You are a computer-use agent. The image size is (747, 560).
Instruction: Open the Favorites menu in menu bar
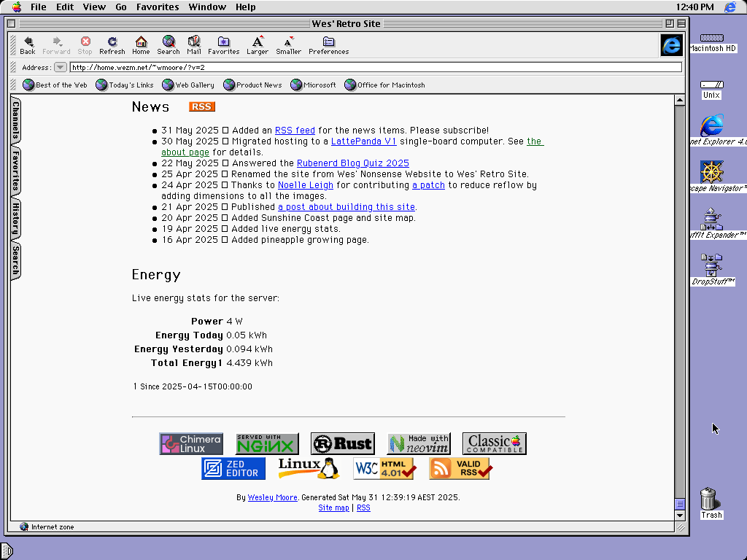(x=158, y=7)
